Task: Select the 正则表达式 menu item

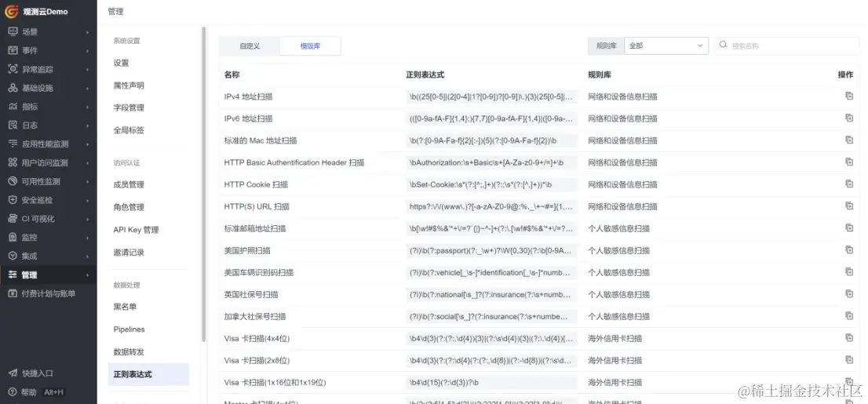Action: (148, 375)
